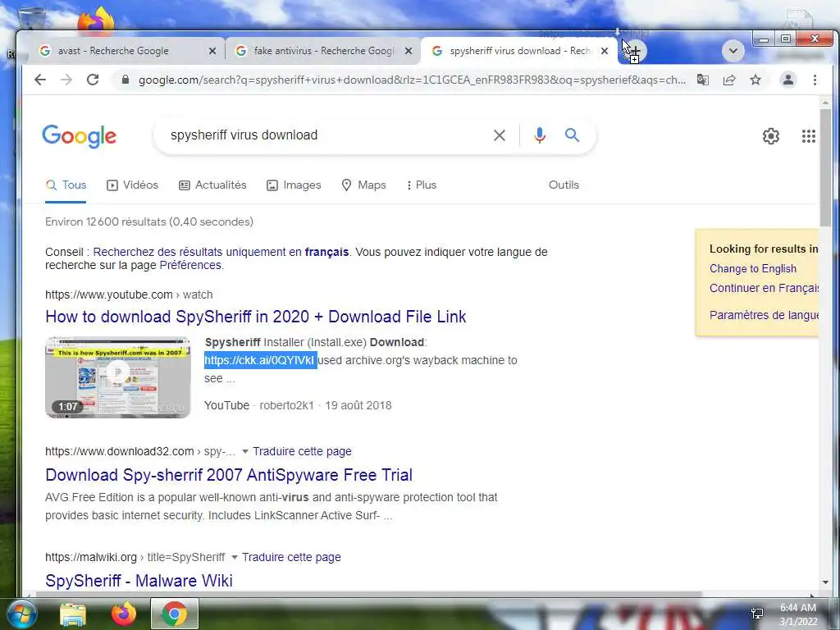The height and width of the screenshot is (630, 840).
Task: Open Paramètres de langue link
Action: coord(764,315)
